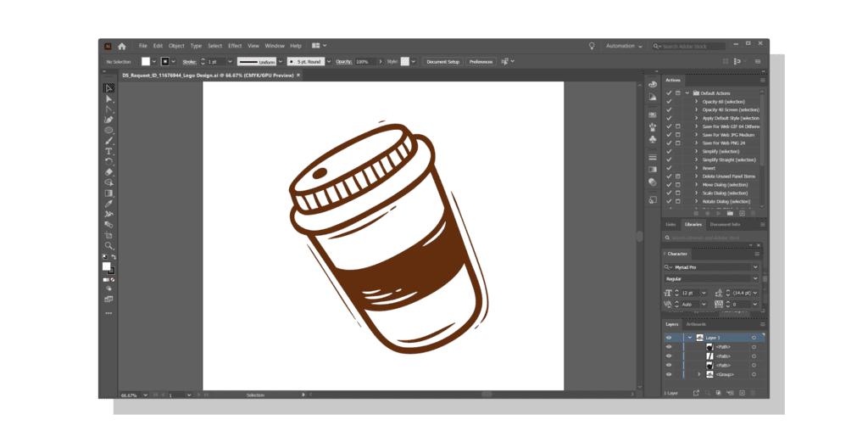Hide the third Path sublayer
Viewport: 868px width, 437px height.
pos(669,366)
